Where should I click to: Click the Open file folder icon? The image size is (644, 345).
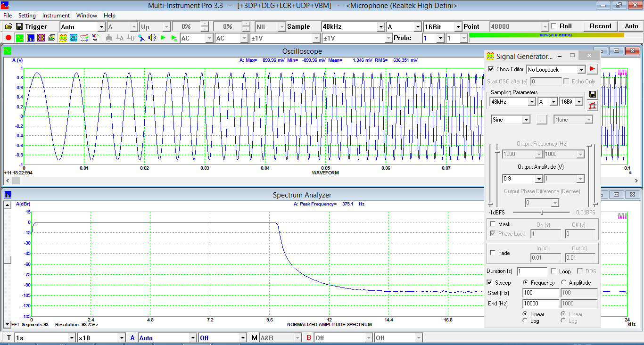8,26
